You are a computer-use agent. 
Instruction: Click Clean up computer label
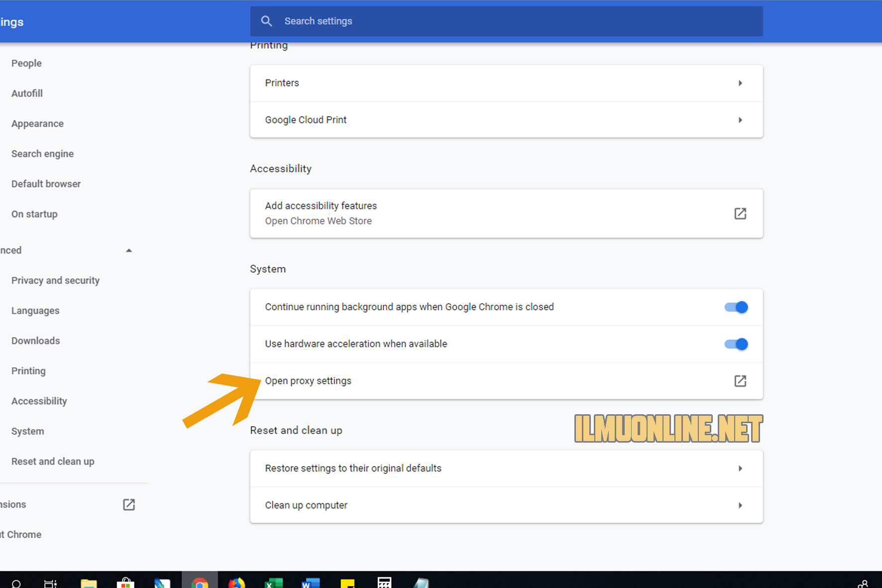tap(306, 505)
